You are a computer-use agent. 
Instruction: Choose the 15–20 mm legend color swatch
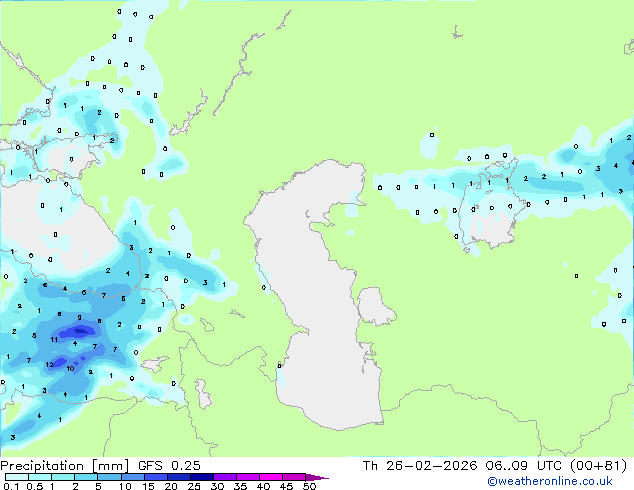point(155,477)
